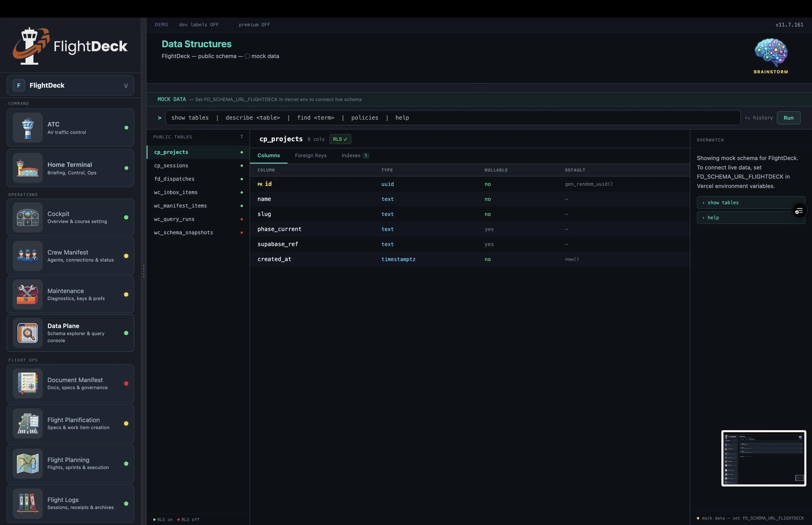Image resolution: width=812 pixels, height=525 pixels.
Task: Open Maintenance via the toolbox icon
Action: click(27, 294)
